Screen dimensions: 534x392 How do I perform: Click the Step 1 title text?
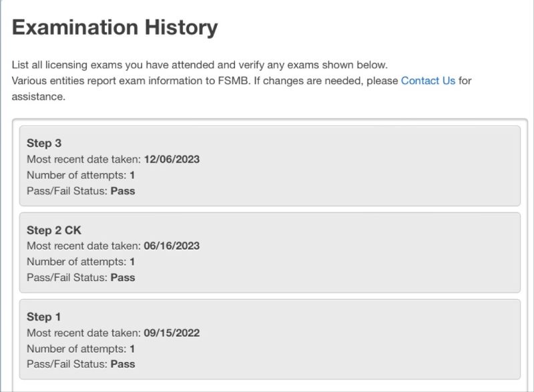[43, 317]
